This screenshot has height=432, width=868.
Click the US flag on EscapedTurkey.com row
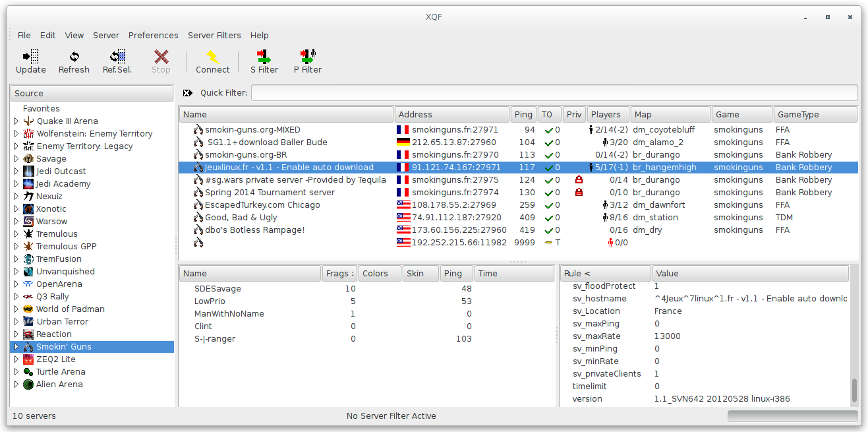coord(403,205)
